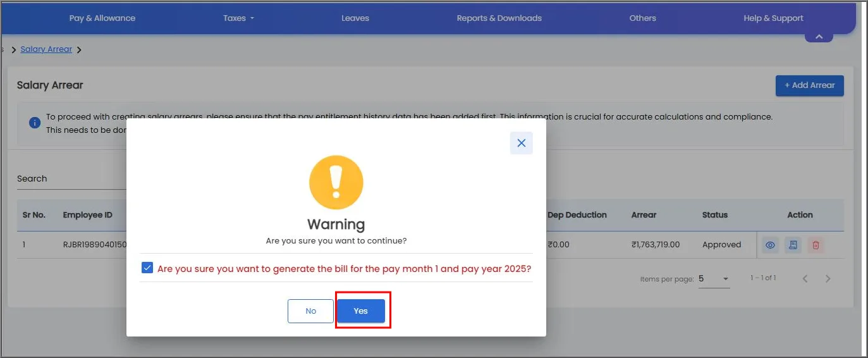Expand the Taxes menu dropdown
The width and height of the screenshot is (868, 358).
238,18
